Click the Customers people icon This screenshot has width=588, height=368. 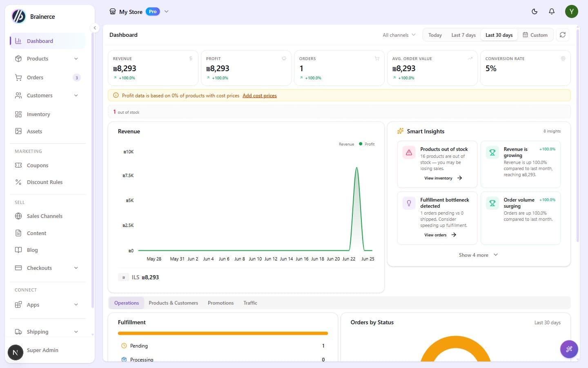[18, 95]
